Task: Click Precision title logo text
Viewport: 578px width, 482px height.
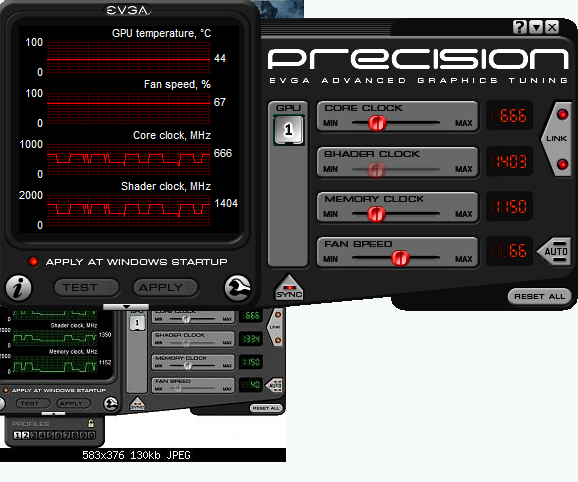Action: tap(418, 59)
